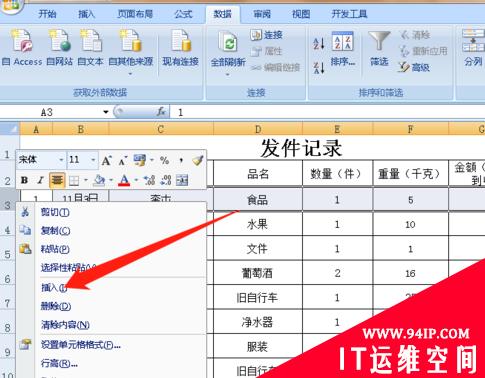Open fill color dropdown arrow
Screen dimensions: 485x378
(111, 180)
